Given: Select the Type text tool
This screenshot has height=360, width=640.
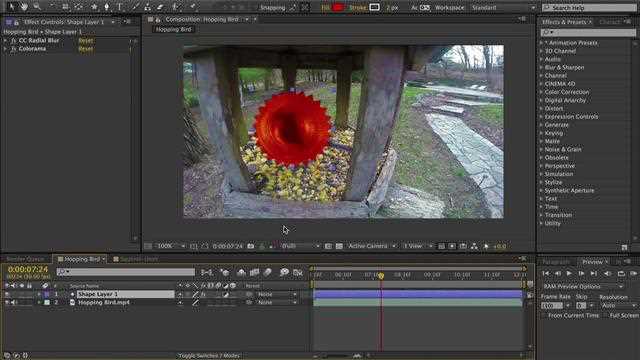Looking at the screenshot, I should [x=120, y=7].
